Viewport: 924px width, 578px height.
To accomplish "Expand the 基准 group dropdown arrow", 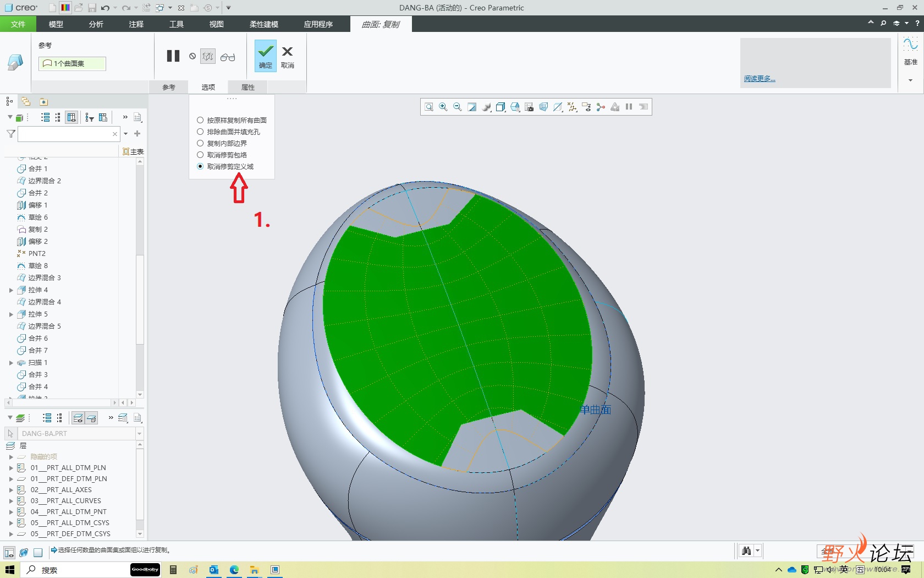I will (910, 80).
